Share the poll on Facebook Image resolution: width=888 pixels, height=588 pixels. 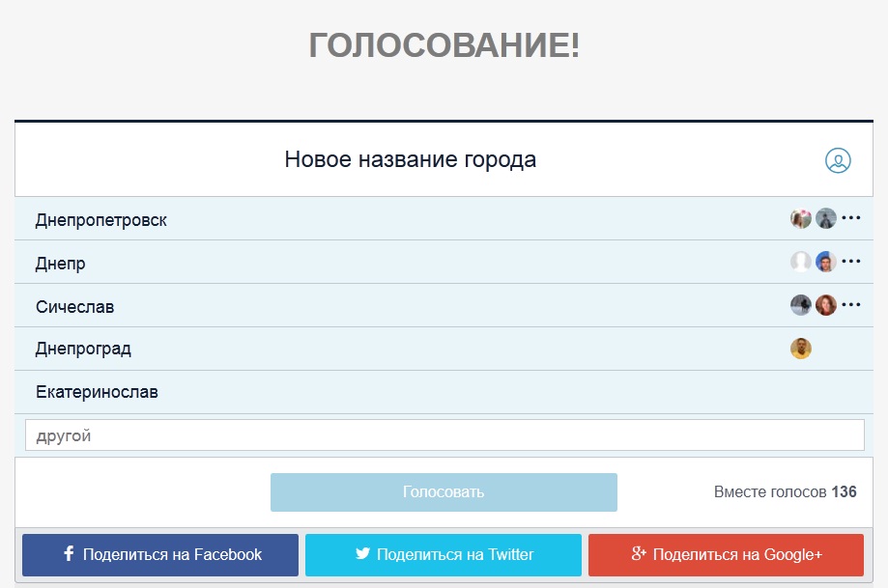tap(160, 555)
